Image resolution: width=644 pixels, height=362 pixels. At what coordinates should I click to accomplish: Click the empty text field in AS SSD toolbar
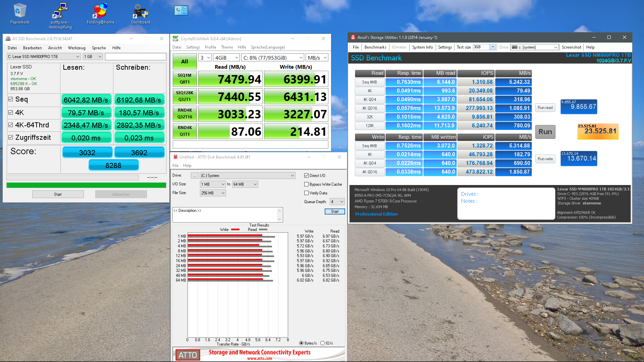tap(136, 57)
